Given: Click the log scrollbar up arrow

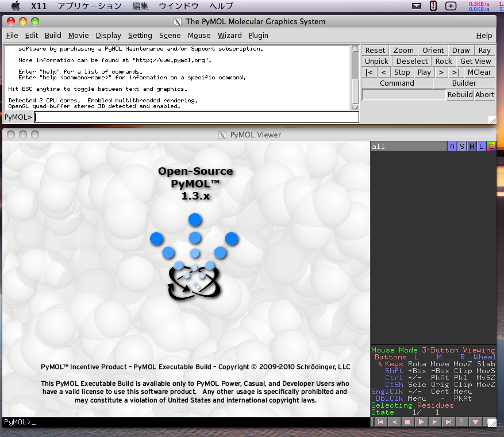Looking at the screenshot, I should (355, 48).
